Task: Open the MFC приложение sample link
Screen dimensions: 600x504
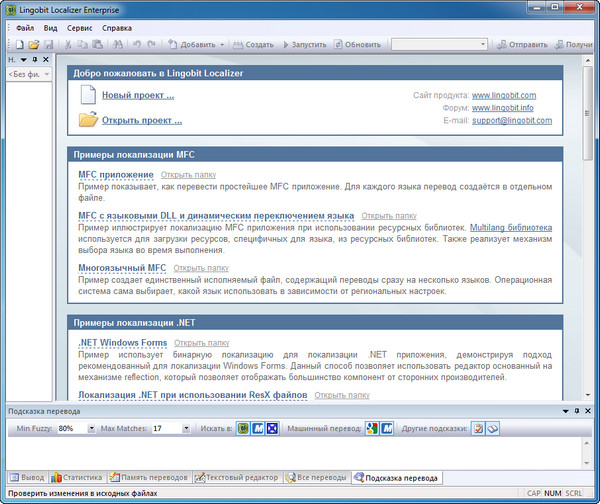Action: tap(116, 175)
